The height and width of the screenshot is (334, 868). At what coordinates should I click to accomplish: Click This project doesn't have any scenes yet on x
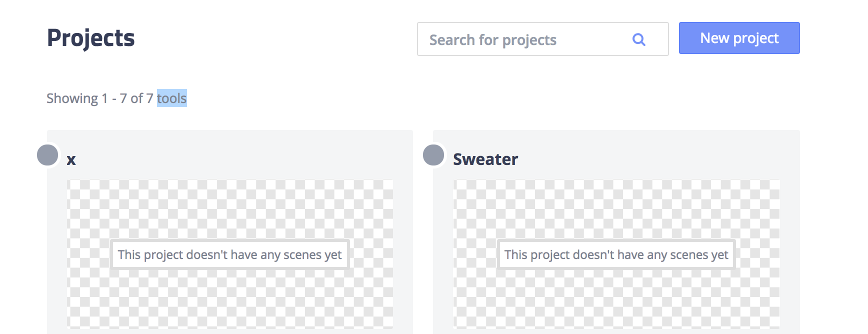tap(229, 254)
